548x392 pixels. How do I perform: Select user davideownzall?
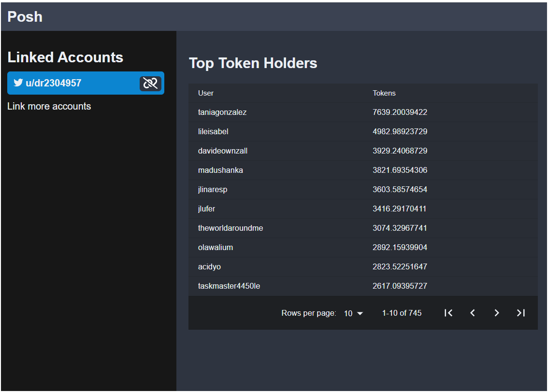223,151
